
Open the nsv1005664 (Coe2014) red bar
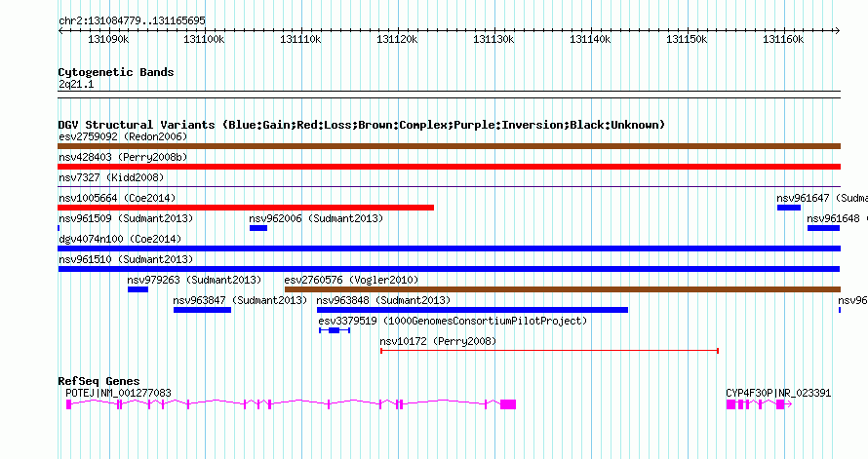pyautogui.click(x=246, y=208)
